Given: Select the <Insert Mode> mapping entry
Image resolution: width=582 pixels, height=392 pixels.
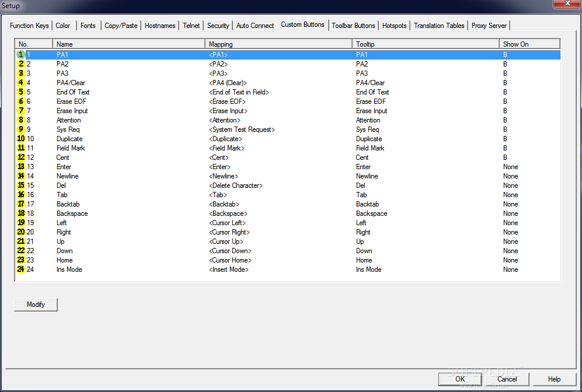Looking at the screenshot, I should (x=229, y=269).
